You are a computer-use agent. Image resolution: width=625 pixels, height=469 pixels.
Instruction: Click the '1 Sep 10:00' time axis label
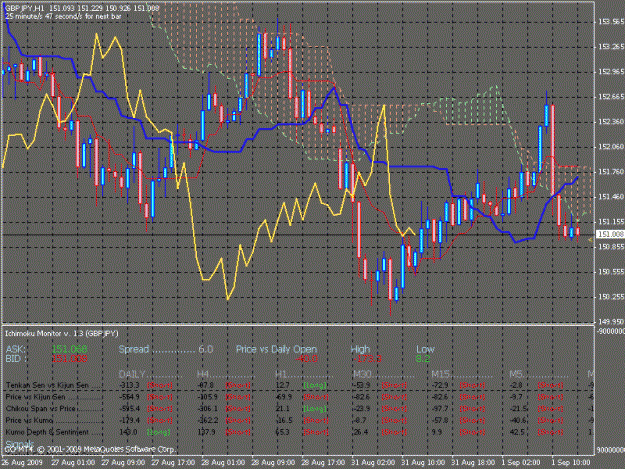[x=571, y=463]
